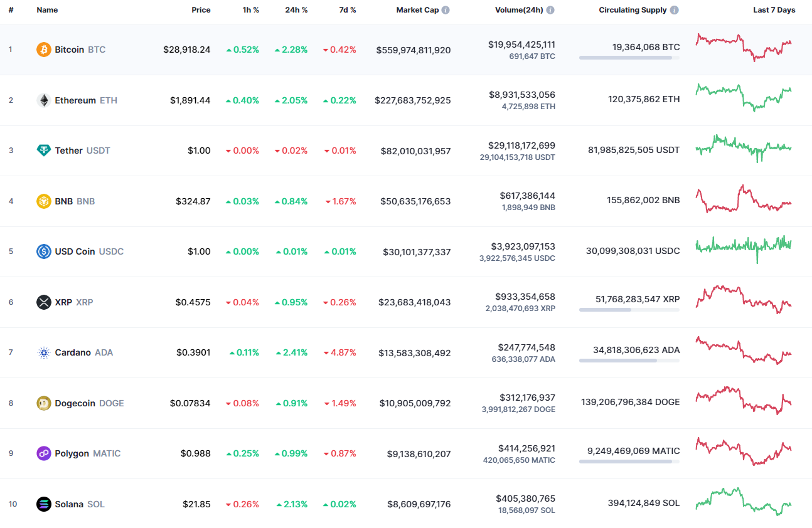Click Ethereum's 7-day sparkline chart
Screen dimensions: 812x528
(743, 100)
